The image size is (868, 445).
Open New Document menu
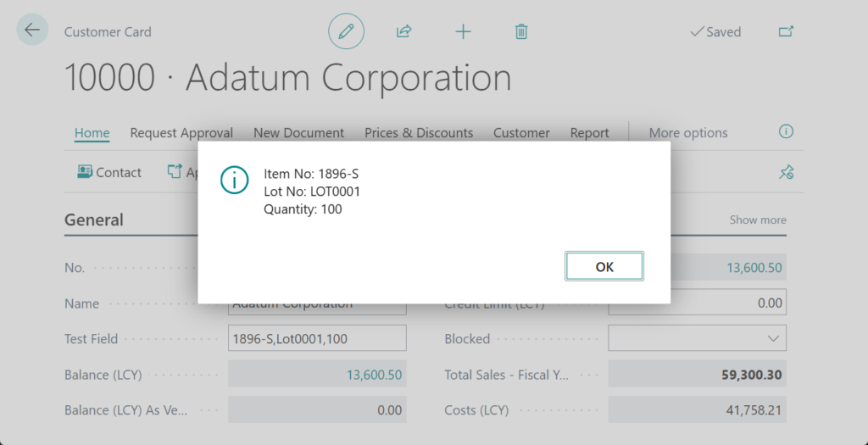pyautogui.click(x=298, y=132)
